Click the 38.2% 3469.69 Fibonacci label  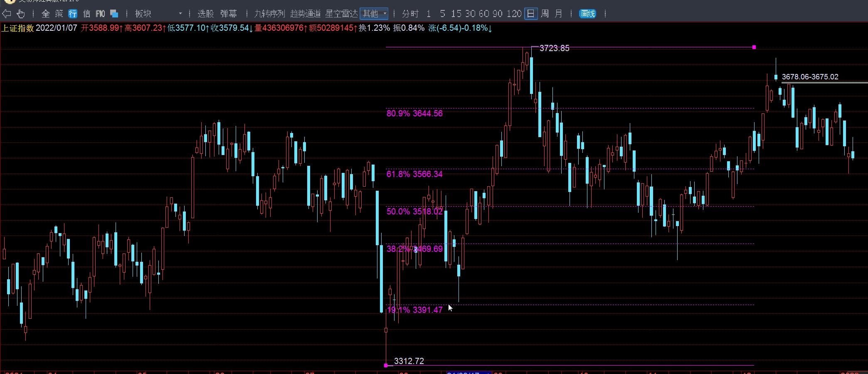pos(414,249)
